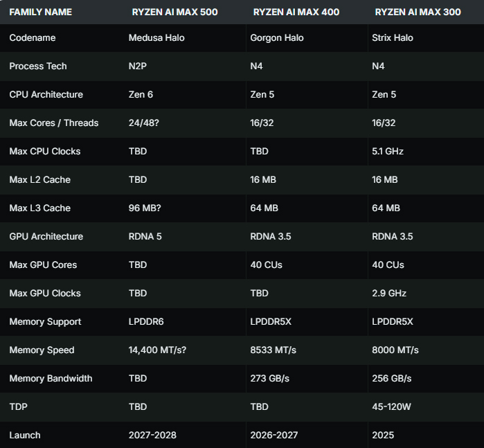Screen dimensions: 484x448
Task: Click the 45-120W TDP value
Action: (x=391, y=406)
